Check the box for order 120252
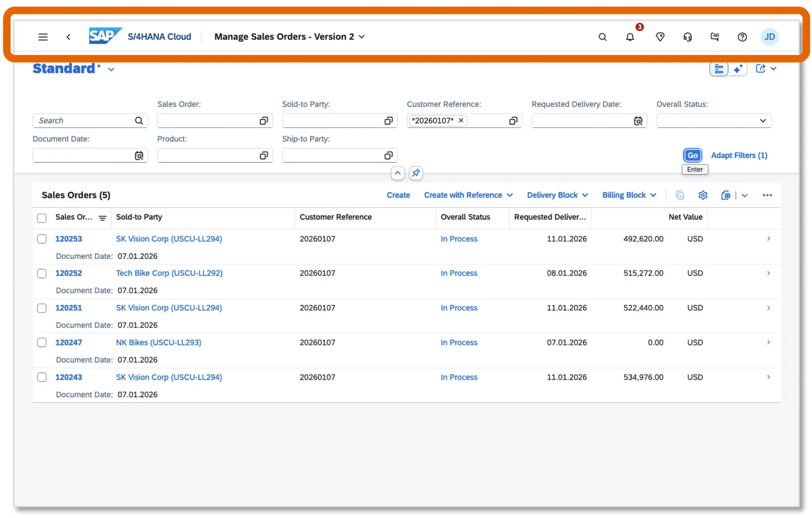Image resolution: width=812 pixels, height=518 pixels. click(42, 274)
